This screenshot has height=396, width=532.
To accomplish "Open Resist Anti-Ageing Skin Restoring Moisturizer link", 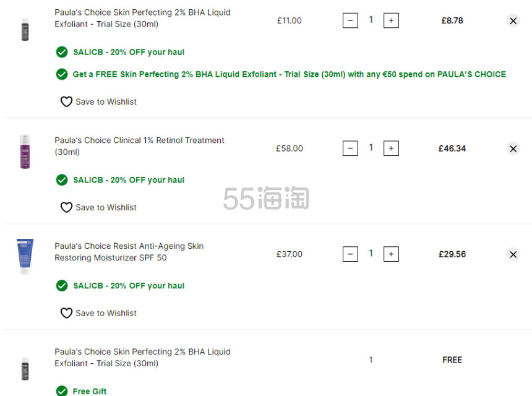I will (x=129, y=252).
